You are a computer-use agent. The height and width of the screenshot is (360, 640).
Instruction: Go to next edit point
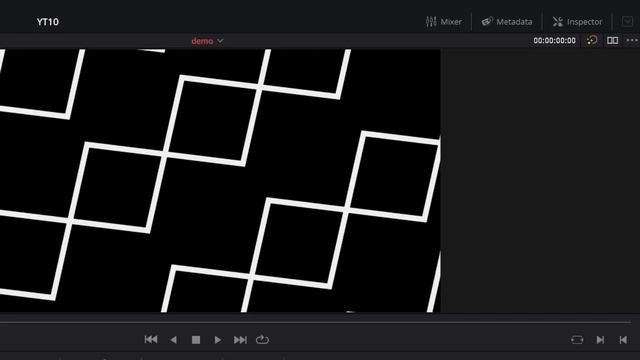(600, 340)
